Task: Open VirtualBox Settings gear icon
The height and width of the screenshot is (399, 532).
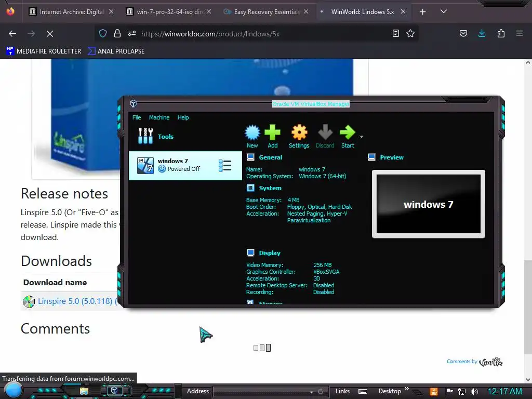Action: pyautogui.click(x=299, y=137)
